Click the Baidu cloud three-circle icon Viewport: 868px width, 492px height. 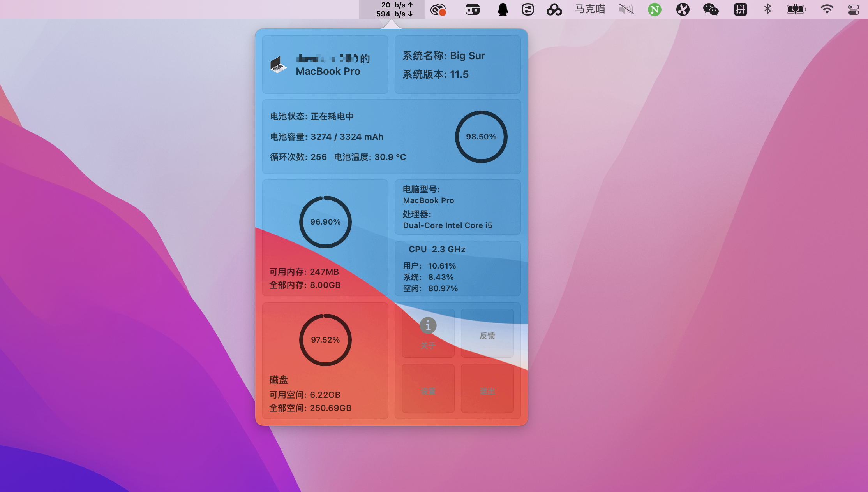[x=554, y=9]
